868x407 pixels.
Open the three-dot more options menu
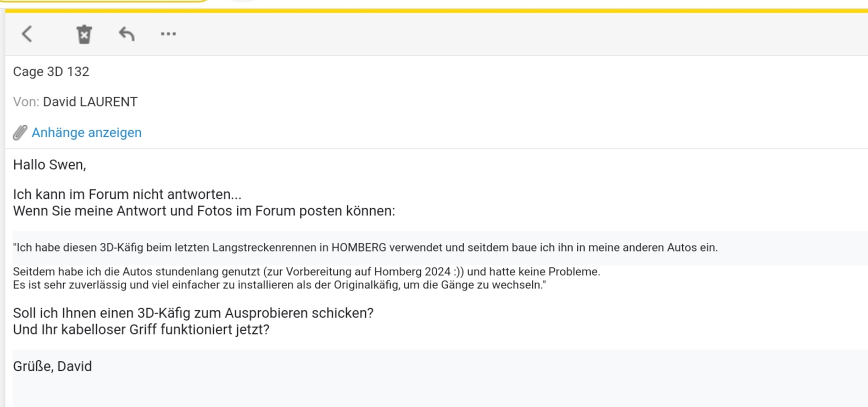[168, 34]
